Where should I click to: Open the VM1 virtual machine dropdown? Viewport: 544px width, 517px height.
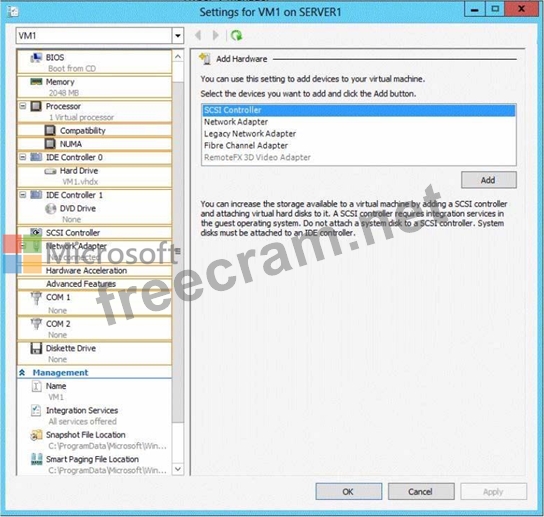pos(178,36)
